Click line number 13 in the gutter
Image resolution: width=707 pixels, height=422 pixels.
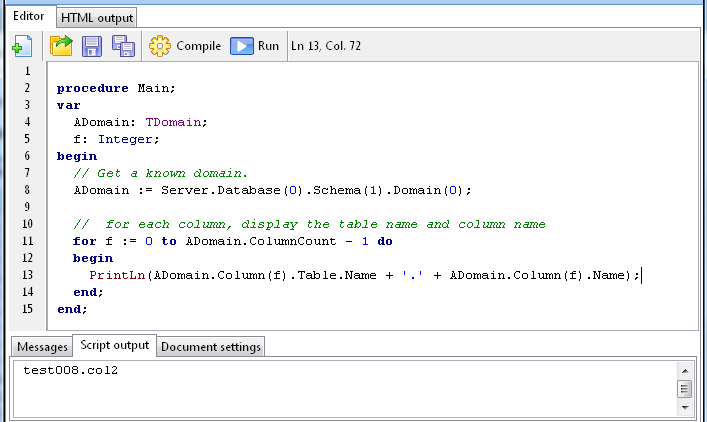pyautogui.click(x=28, y=275)
